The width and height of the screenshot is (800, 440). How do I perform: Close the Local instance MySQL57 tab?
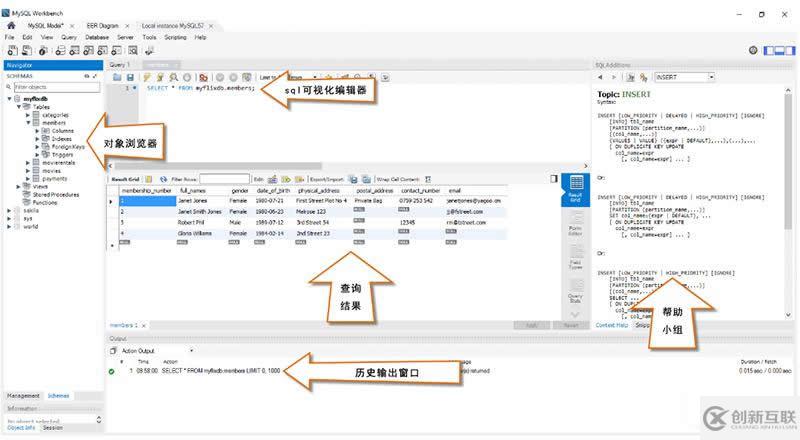[x=211, y=26]
